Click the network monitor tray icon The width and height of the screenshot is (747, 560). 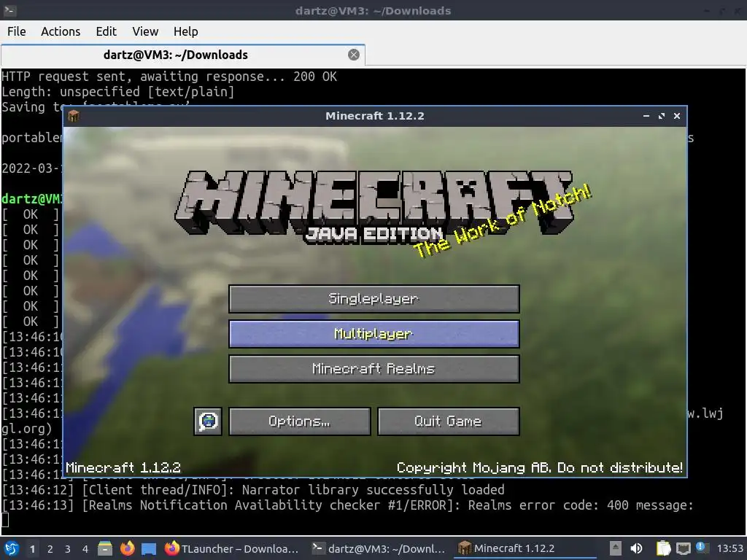[683, 548]
